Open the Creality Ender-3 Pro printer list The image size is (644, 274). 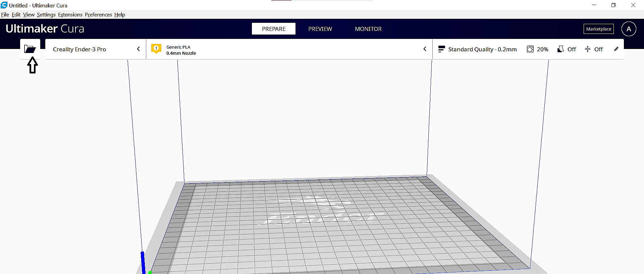tap(96, 49)
